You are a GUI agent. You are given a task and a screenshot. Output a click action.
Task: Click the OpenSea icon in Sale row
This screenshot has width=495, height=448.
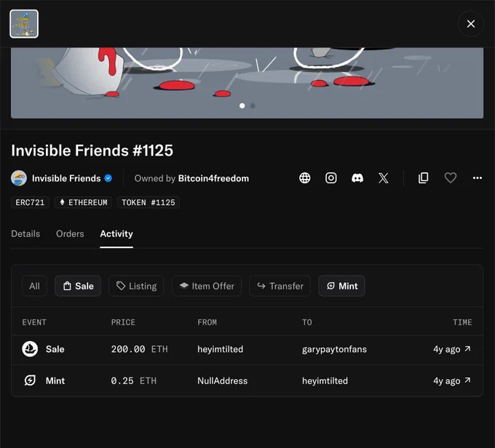pos(30,349)
